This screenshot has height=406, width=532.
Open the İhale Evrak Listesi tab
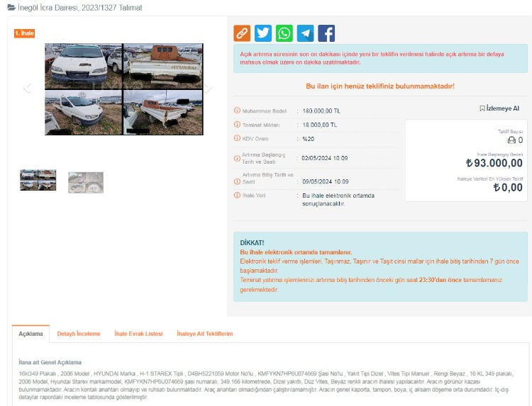tap(138, 334)
